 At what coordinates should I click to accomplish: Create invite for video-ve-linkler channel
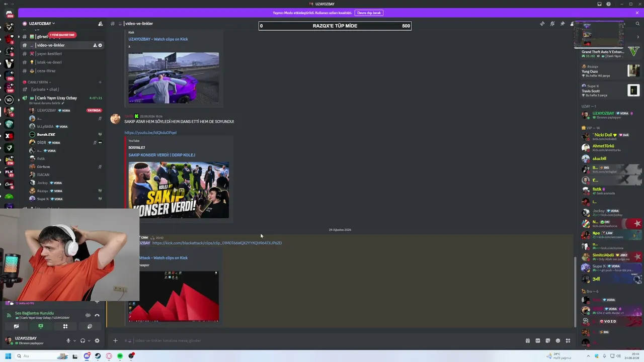pos(95,45)
